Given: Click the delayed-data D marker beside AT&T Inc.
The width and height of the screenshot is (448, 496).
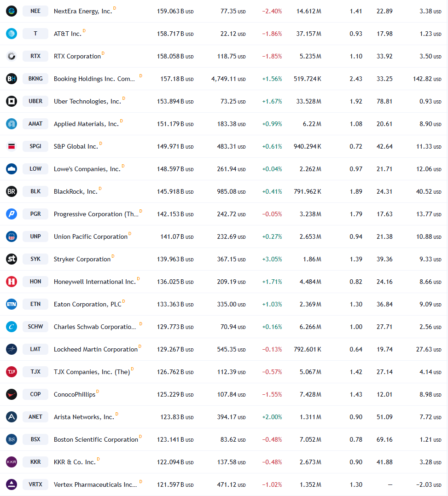Looking at the screenshot, I should [x=84, y=31].
